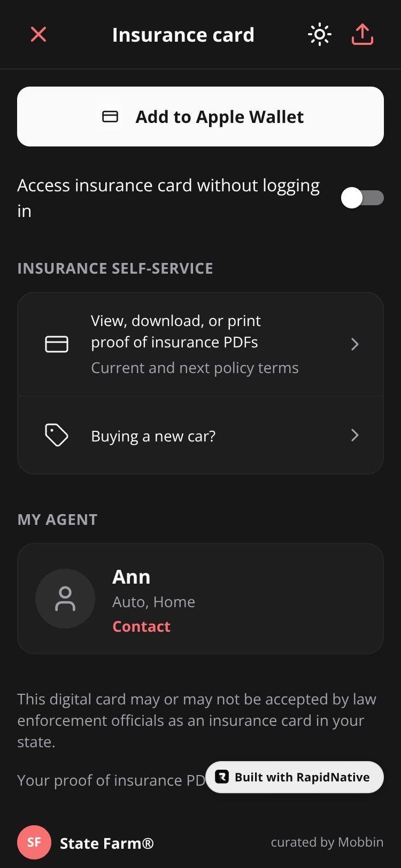Close the Insurance card screen
The image size is (401, 868).
[38, 35]
